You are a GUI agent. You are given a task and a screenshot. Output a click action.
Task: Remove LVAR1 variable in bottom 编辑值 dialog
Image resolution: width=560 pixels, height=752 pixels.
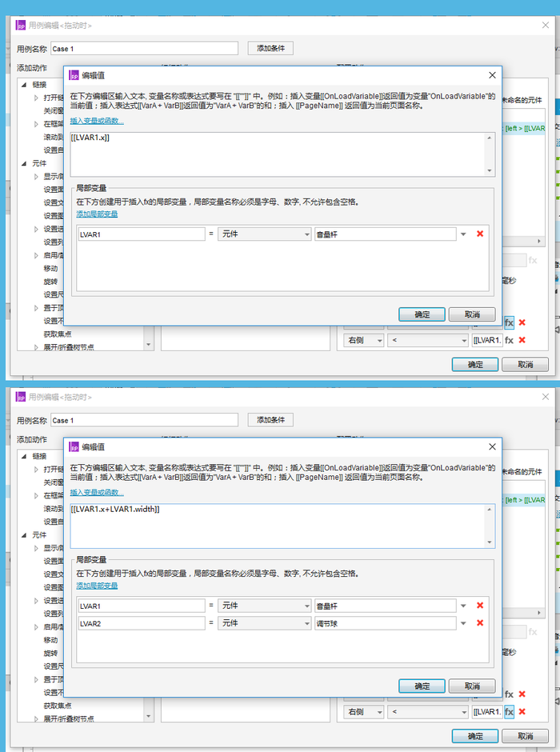480,606
